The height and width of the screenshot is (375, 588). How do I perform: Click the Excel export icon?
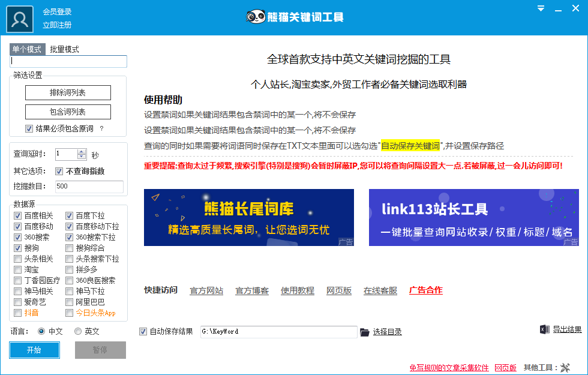[x=545, y=329]
